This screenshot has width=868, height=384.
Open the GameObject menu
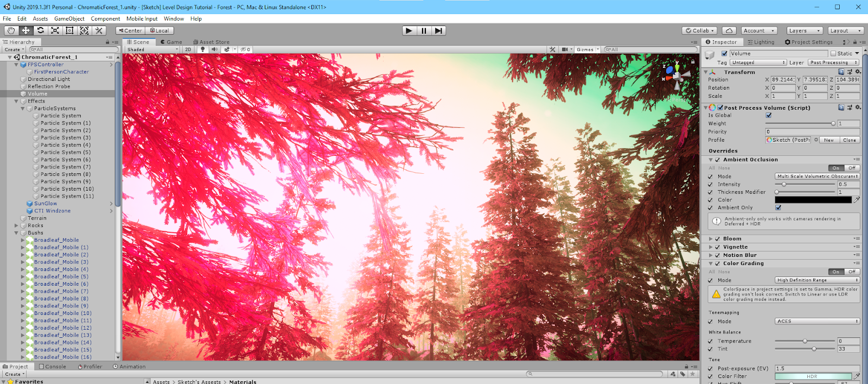pyautogui.click(x=69, y=18)
